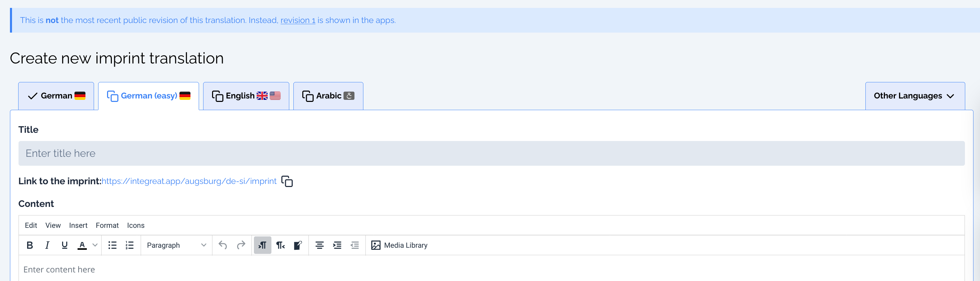Follow the Augsburg imprint URL link

click(x=189, y=181)
